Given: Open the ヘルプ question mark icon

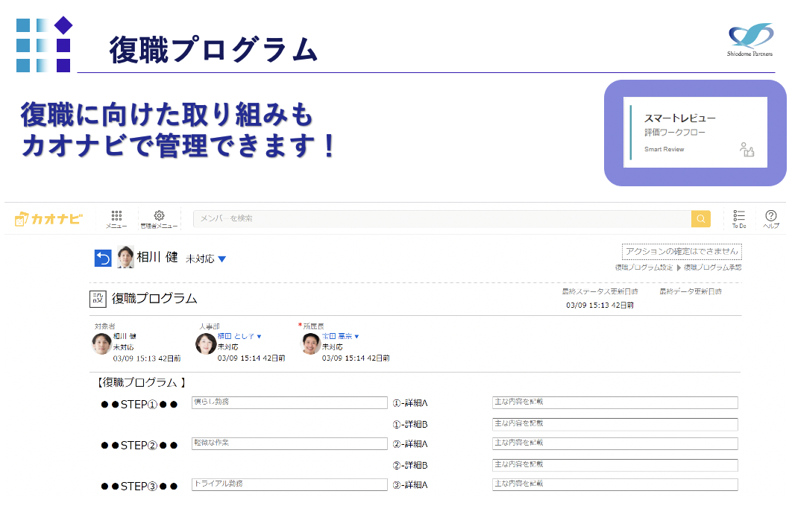Looking at the screenshot, I should point(771,219).
